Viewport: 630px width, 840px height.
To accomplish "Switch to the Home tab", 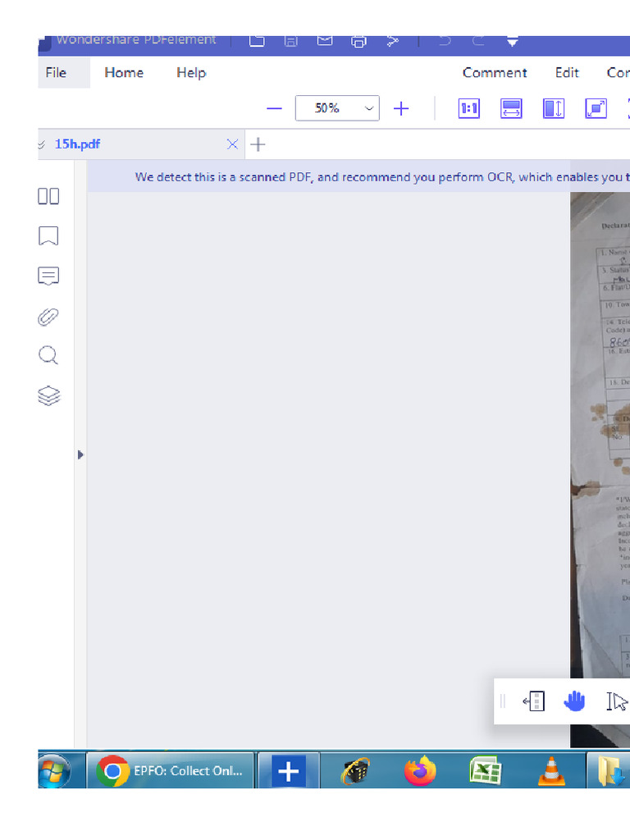I will (x=124, y=73).
